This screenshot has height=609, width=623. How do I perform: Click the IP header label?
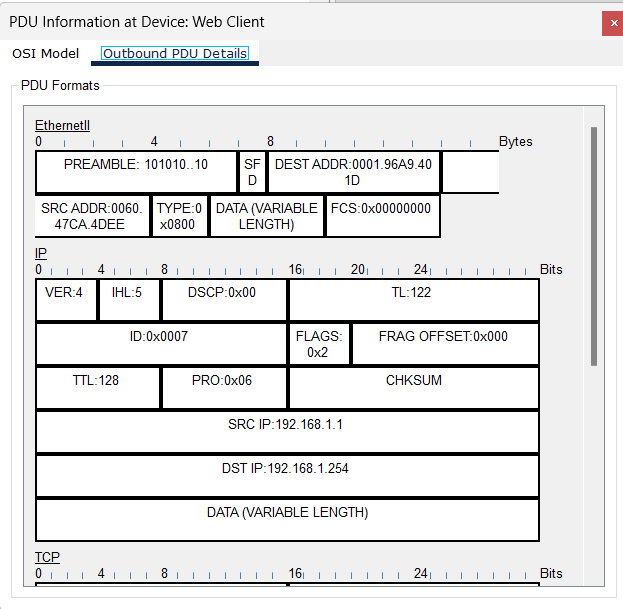pyautogui.click(x=41, y=253)
